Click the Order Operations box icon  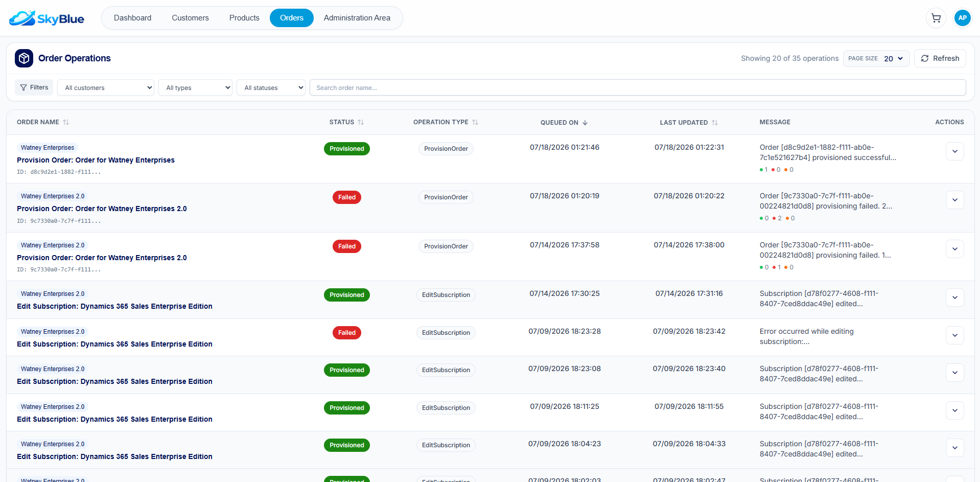(24, 58)
